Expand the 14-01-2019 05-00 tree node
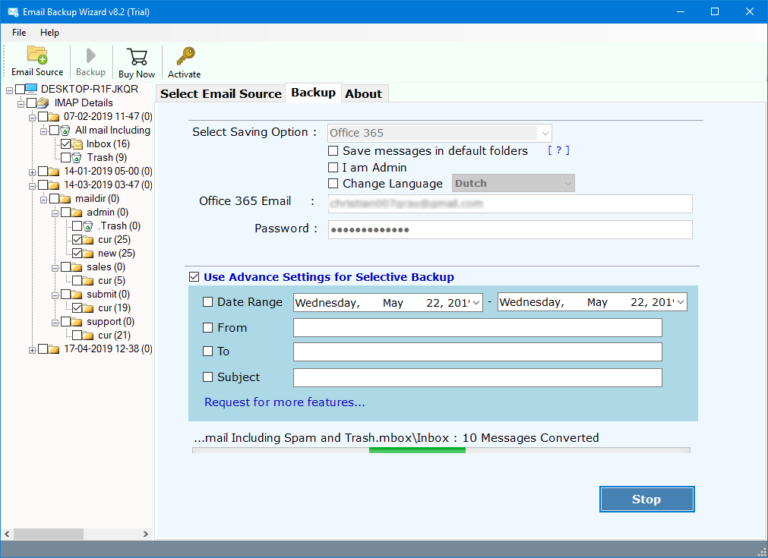This screenshot has height=558, width=768. (x=32, y=172)
